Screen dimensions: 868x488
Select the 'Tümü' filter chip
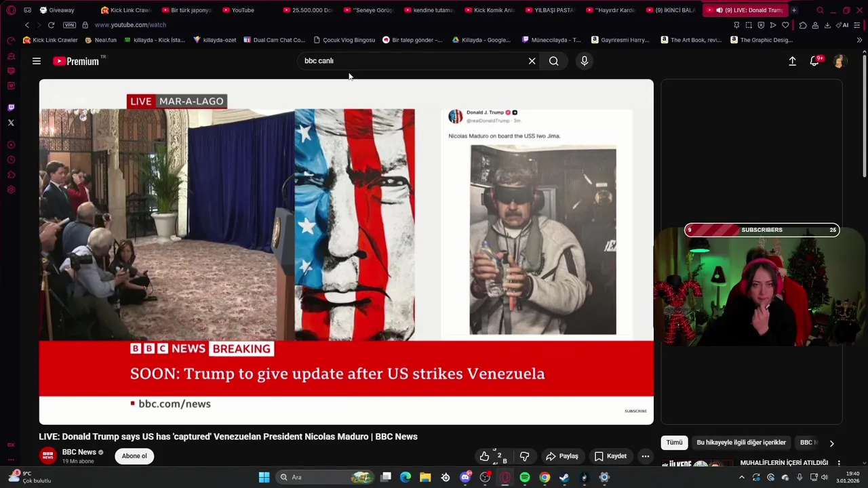[x=674, y=443]
